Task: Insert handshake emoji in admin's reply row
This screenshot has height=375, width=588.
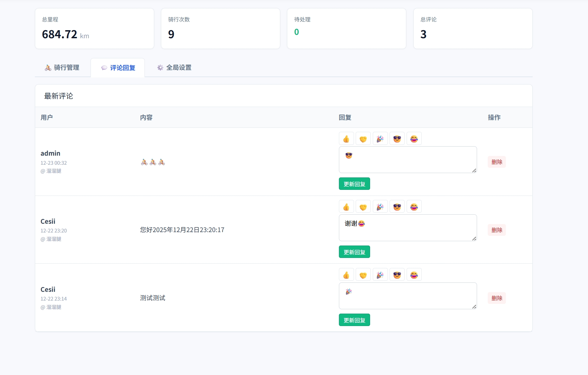Action: (x=363, y=139)
